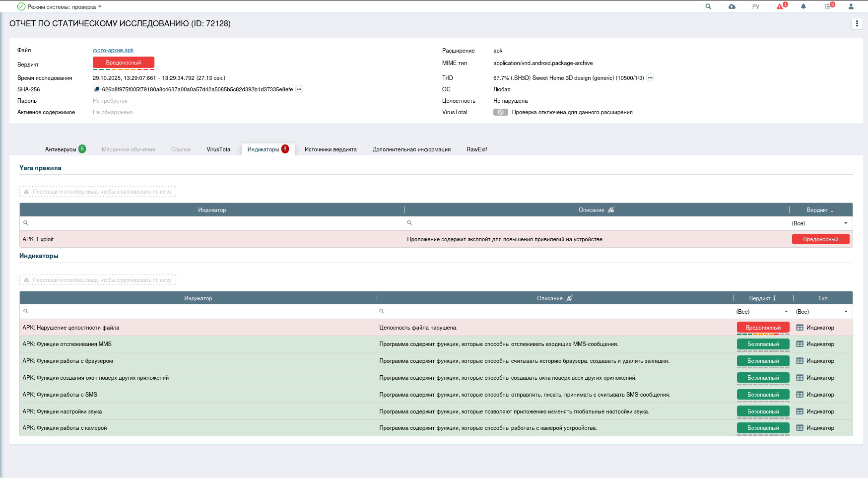Click the severity scale under top Вредоносный verdict
Image resolution: width=868 pixels, height=478 pixels.
point(124,69)
